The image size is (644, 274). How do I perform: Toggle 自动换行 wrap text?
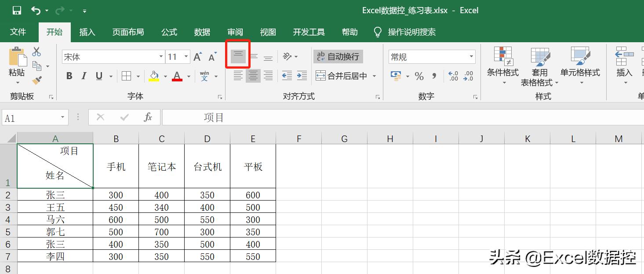pyautogui.click(x=338, y=56)
